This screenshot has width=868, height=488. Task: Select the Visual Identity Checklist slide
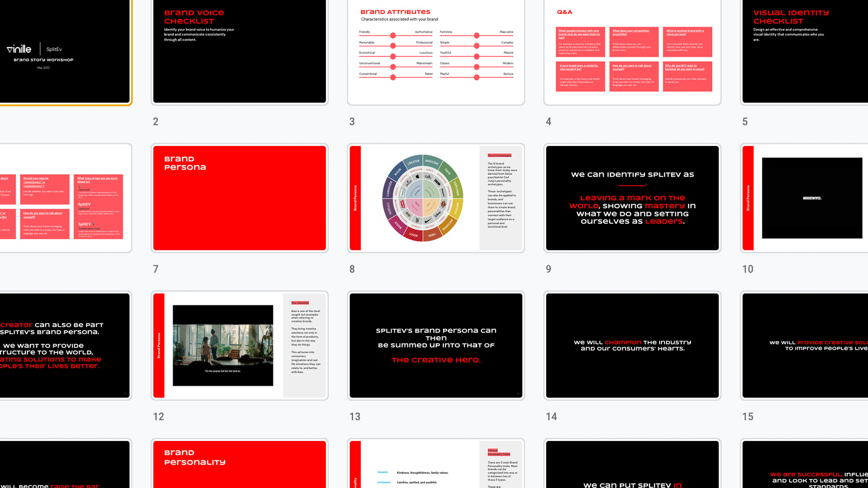(x=805, y=51)
